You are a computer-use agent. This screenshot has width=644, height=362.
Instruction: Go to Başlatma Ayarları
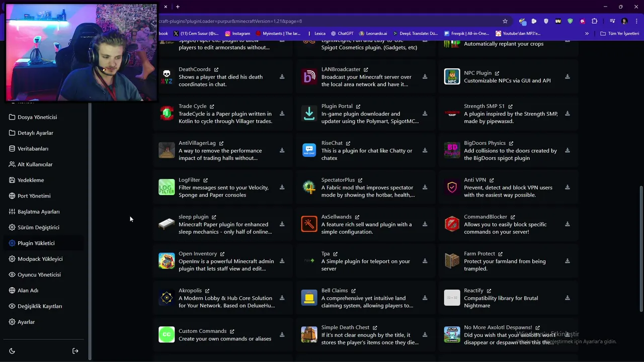[x=44, y=212]
